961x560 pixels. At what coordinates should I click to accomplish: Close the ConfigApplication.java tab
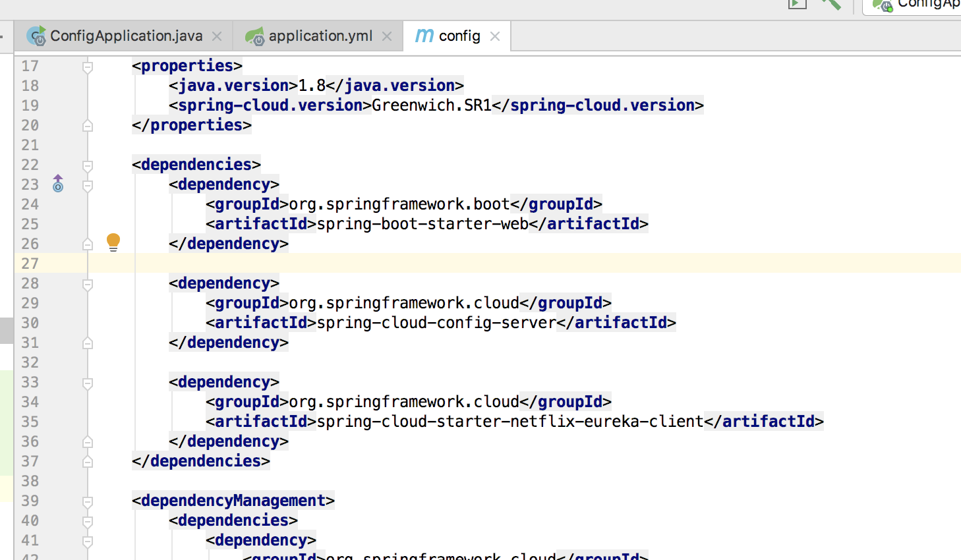(x=217, y=37)
